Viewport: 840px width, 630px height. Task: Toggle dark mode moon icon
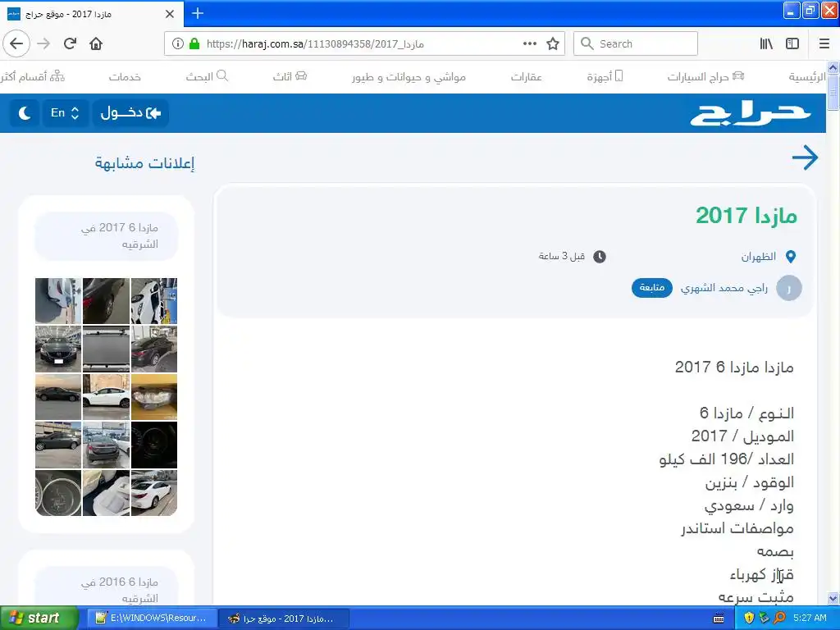[x=24, y=113]
